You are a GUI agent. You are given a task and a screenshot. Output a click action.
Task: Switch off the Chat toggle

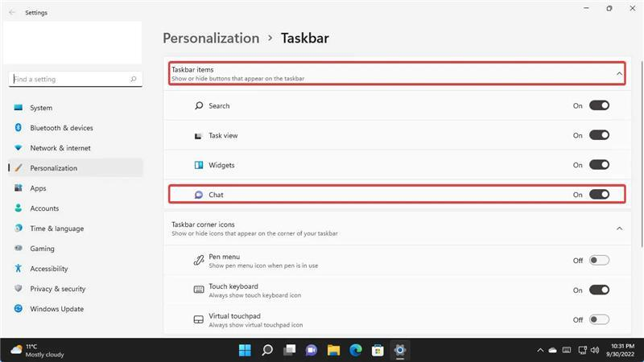pyautogui.click(x=599, y=194)
